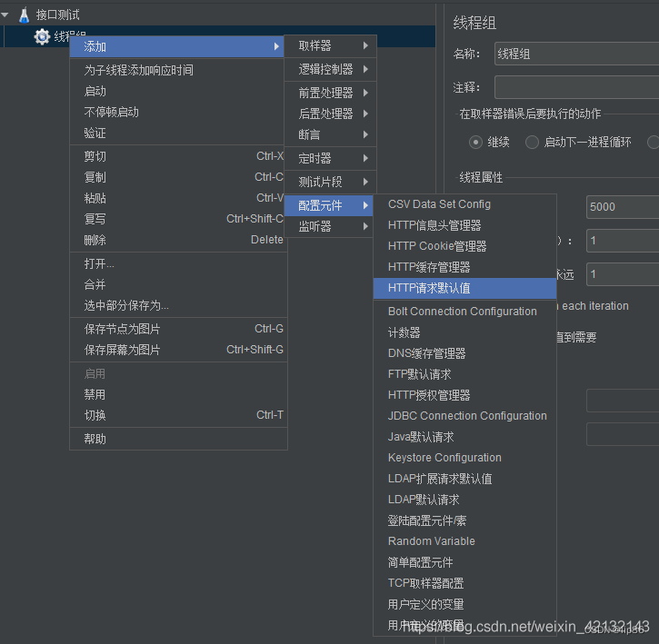659x644 pixels.
Task: Add CSV Data Set Config element
Action: click(x=464, y=204)
